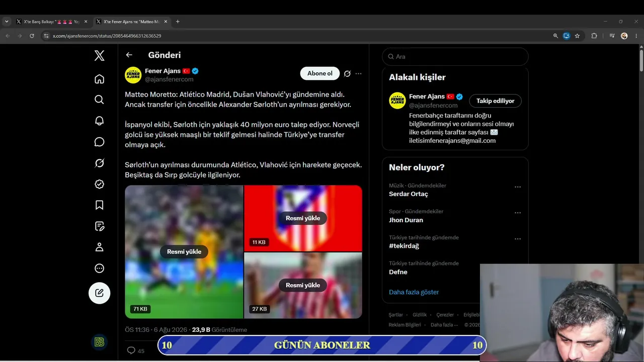The height and width of the screenshot is (362, 644).
Task: Click the 'Daha fazla göster' link
Action: (x=414, y=292)
